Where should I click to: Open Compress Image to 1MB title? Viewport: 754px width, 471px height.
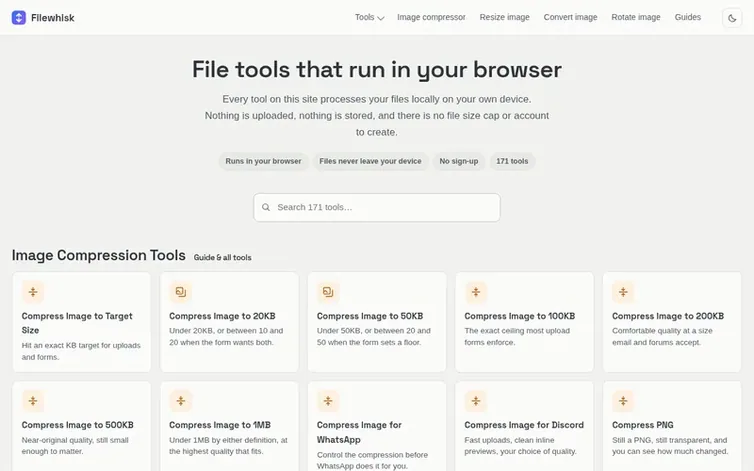[220, 425]
